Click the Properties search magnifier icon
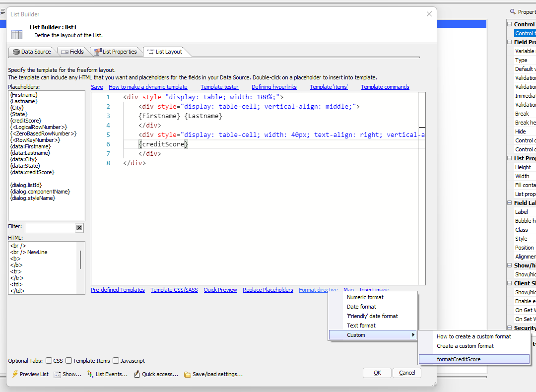The image size is (536, 392). tap(513, 11)
